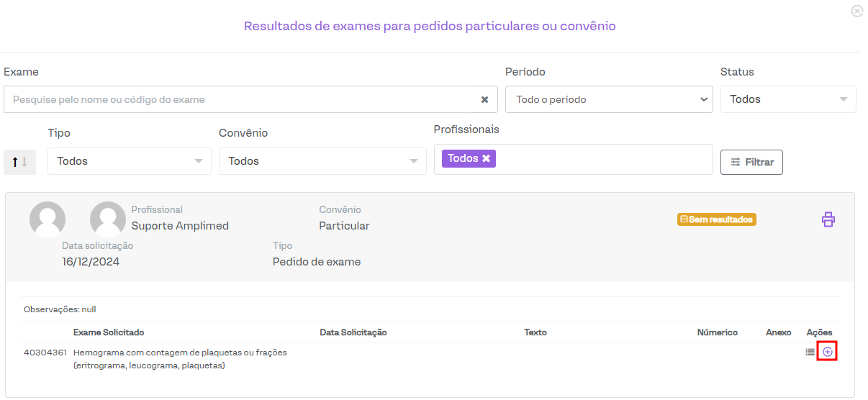Click the Data Solicitação column header

[x=353, y=332]
